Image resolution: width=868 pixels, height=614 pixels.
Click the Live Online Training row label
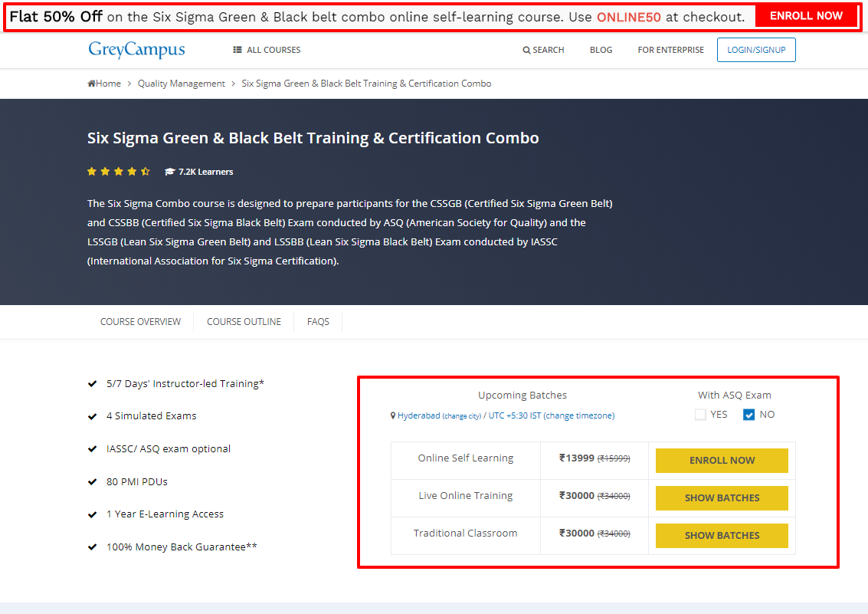coord(466,496)
